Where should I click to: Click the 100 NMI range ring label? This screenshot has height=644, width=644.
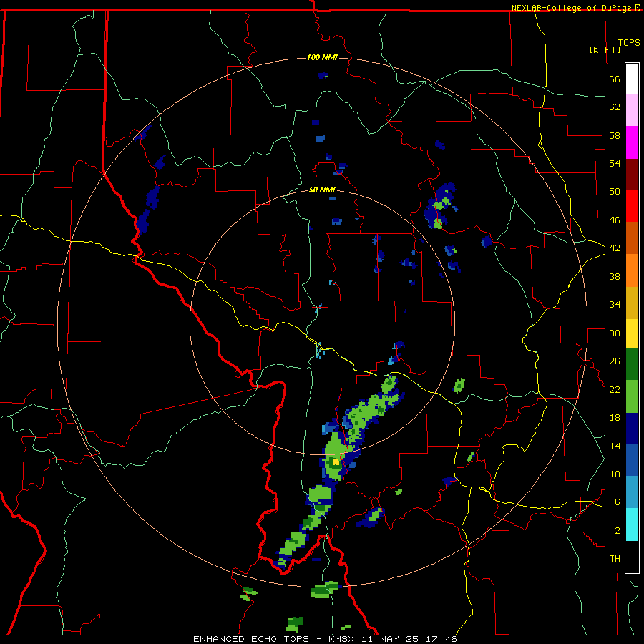click(x=322, y=57)
